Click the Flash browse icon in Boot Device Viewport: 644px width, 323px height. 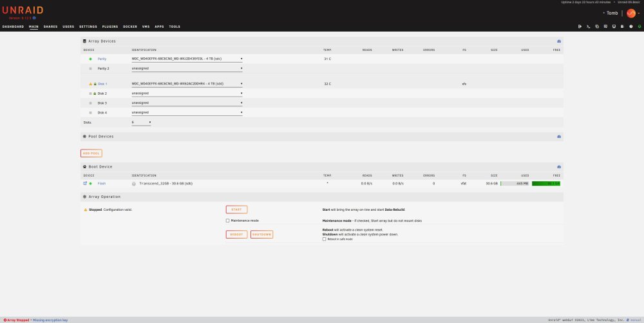coord(85,183)
